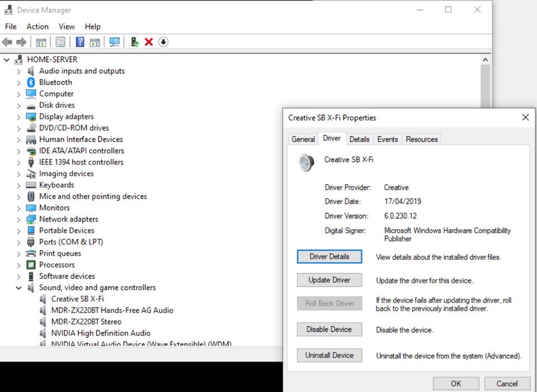Open the View menu
537x392 pixels.
click(67, 27)
